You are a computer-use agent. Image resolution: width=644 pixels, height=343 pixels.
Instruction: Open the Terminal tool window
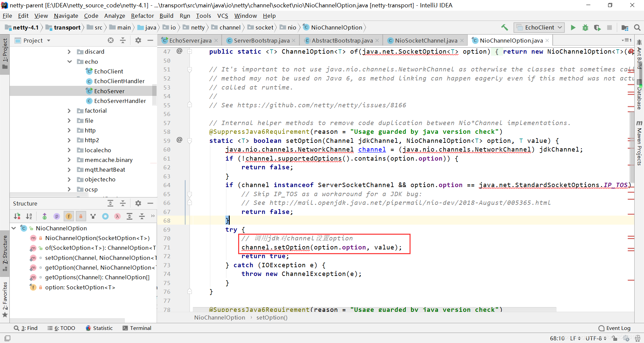pos(137,328)
